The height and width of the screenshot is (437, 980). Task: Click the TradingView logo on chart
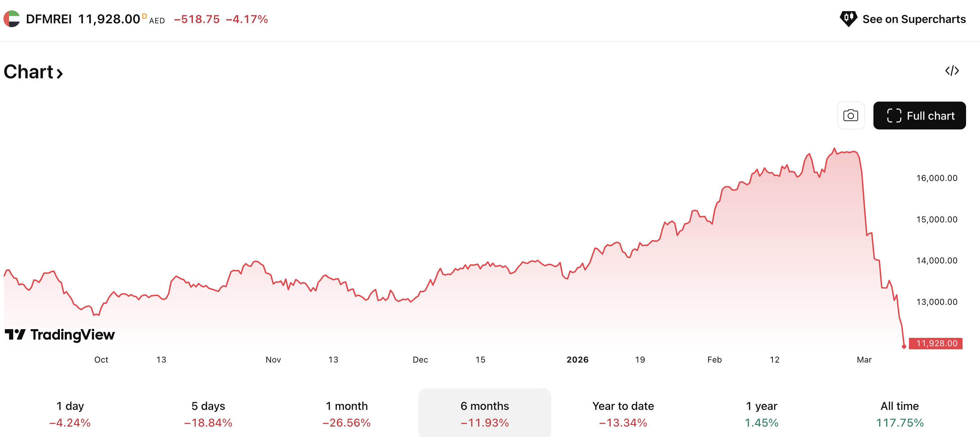[60, 334]
